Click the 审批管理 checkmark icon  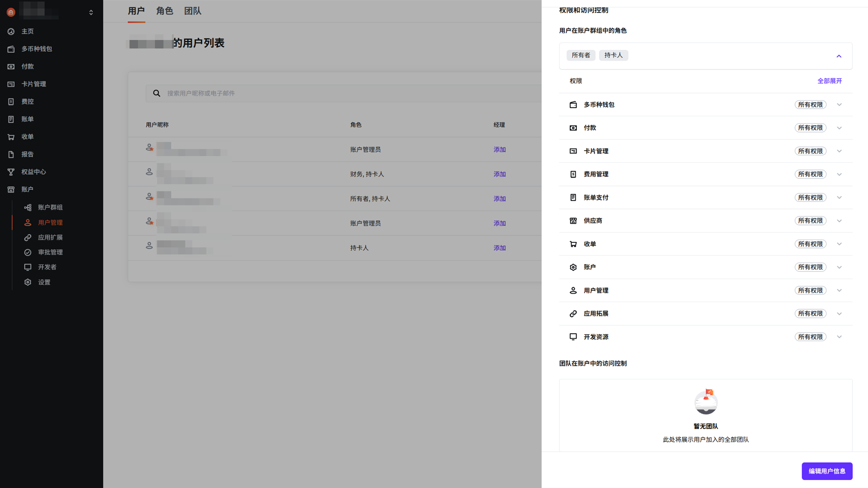[28, 253]
